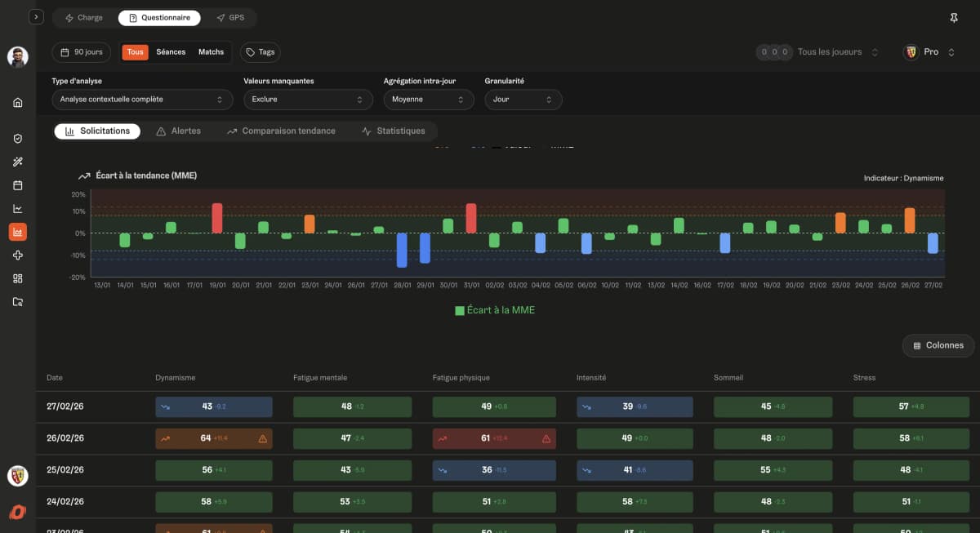Open the calendar icon in sidebar
The height and width of the screenshot is (533, 980).
[x=18, y=185]
